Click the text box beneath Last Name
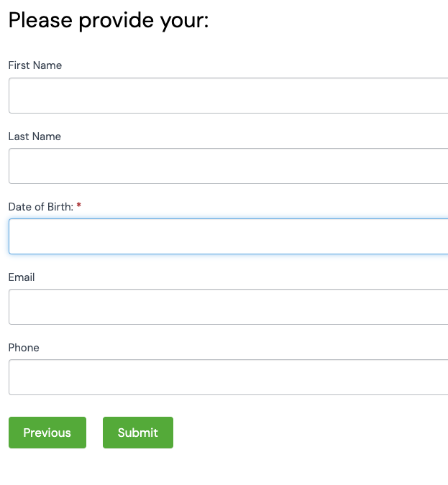Screen dimensions: 448x485 (228, 166)
